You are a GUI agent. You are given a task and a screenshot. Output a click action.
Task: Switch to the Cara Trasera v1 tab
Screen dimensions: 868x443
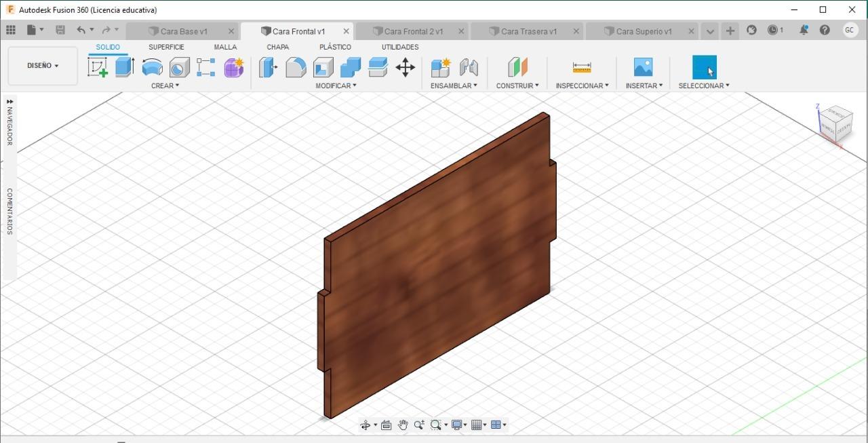[x=528, y=31]
